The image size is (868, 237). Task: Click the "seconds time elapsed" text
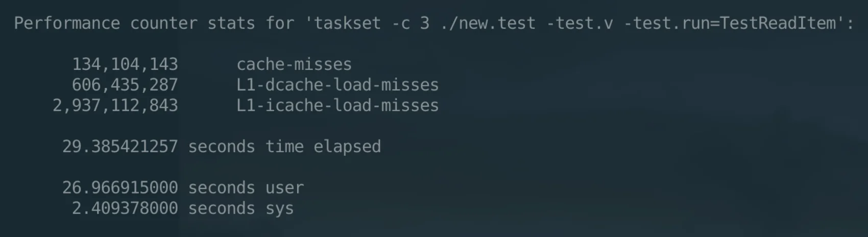[284, 147]
